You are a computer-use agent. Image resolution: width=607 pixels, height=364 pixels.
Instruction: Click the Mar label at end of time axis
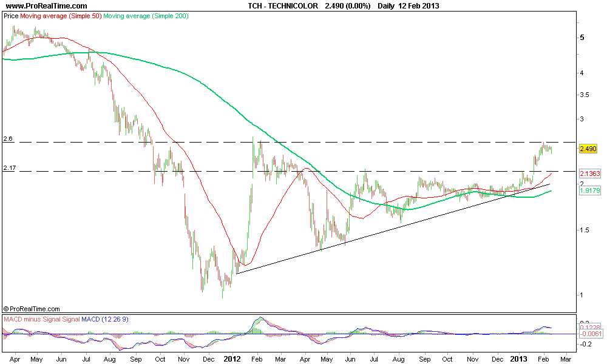(x=566, y=359)
